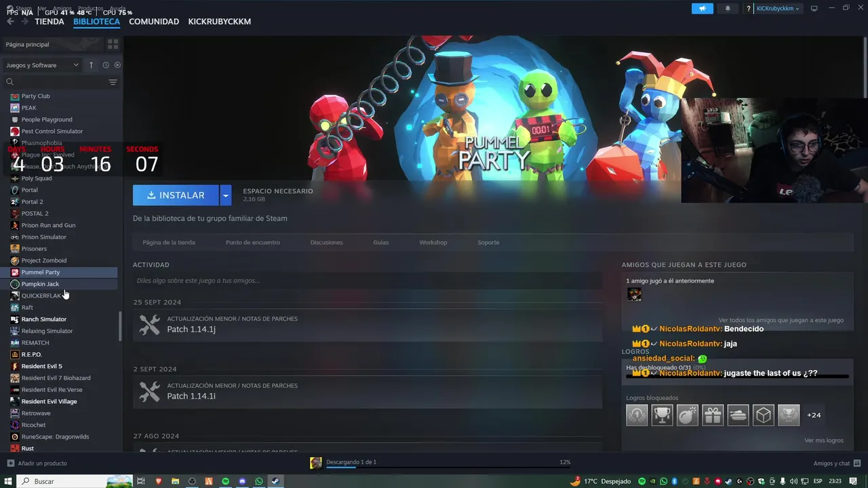Open the BIBLIOTECA tab
This screenshot has height=488, width=868.
tap(96, 22)
